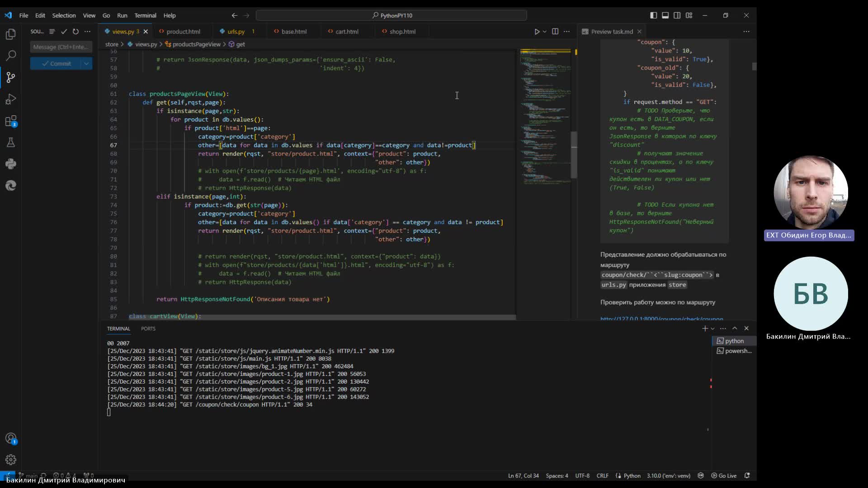The height and width of the screenshot is (488, 868).
Task: Switch to the cart.html tab
Action: coord(347,32)
